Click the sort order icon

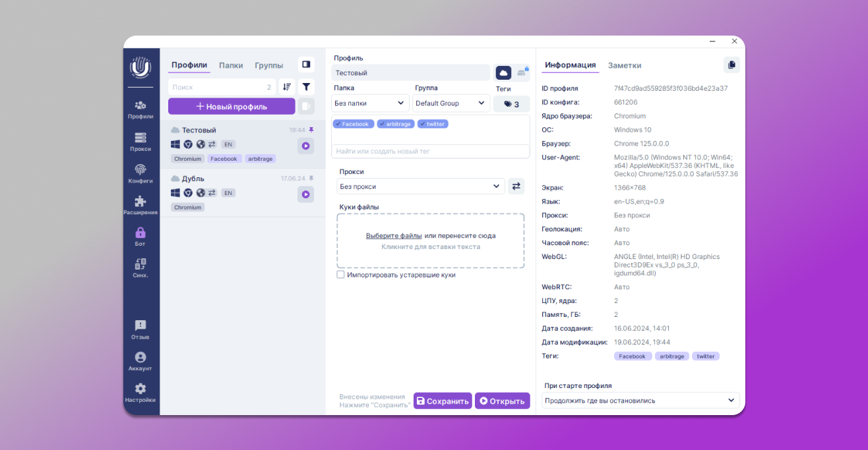[x=287, y=87]
